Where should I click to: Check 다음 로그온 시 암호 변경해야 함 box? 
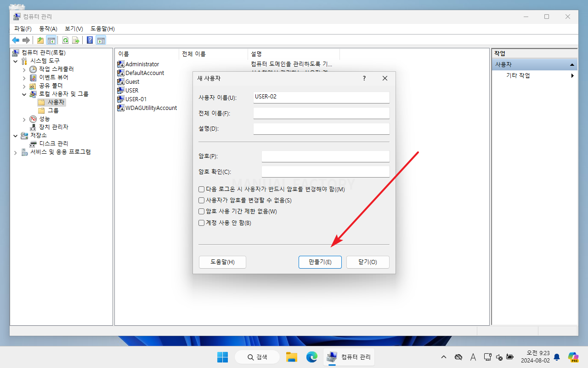pos(201,190)
